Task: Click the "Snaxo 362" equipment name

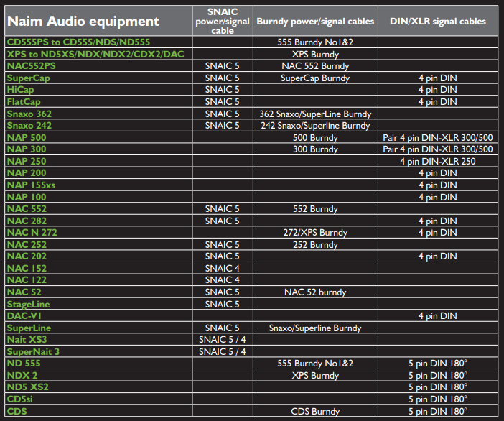Action: click(29, 114)
